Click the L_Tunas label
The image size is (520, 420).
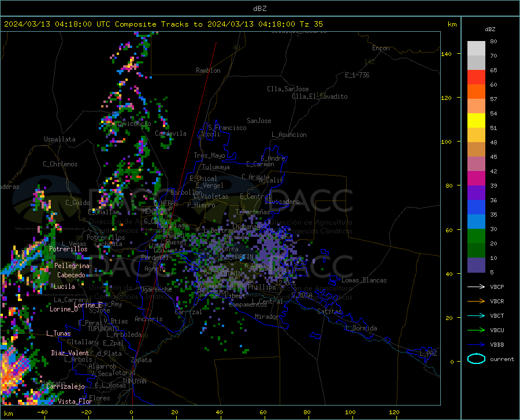tap(58, 333)
